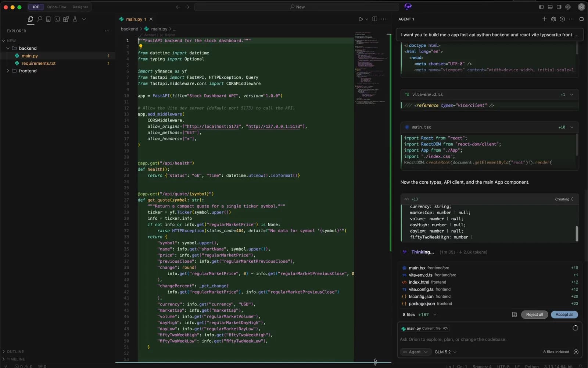Click the lightbulb code action icon

(140, 46)
